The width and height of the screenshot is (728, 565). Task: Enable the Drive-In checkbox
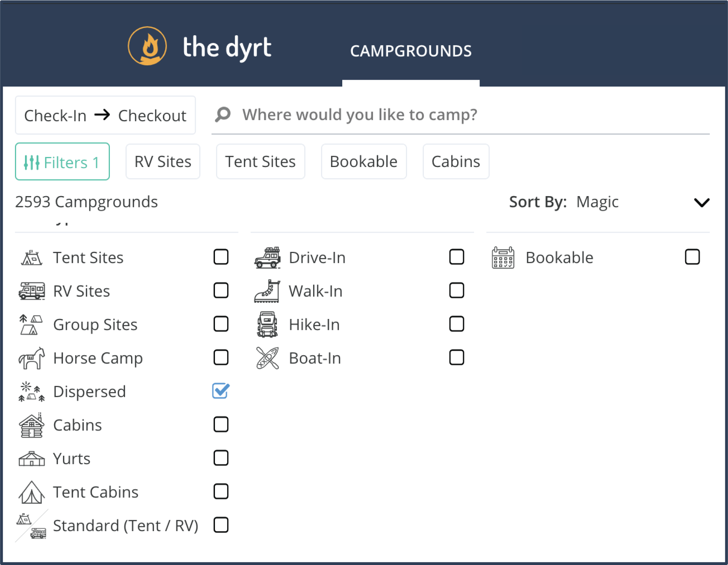[457, 257]
